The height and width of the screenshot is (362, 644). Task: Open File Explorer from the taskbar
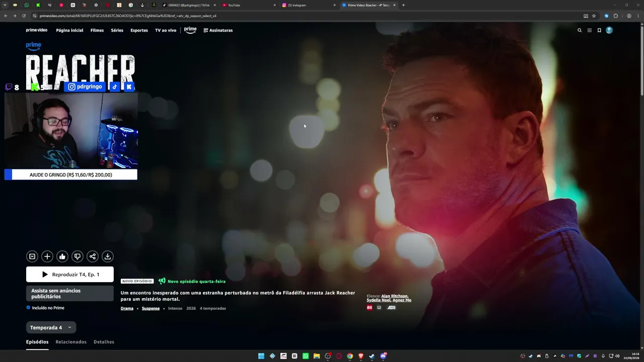tap(316, 356)
